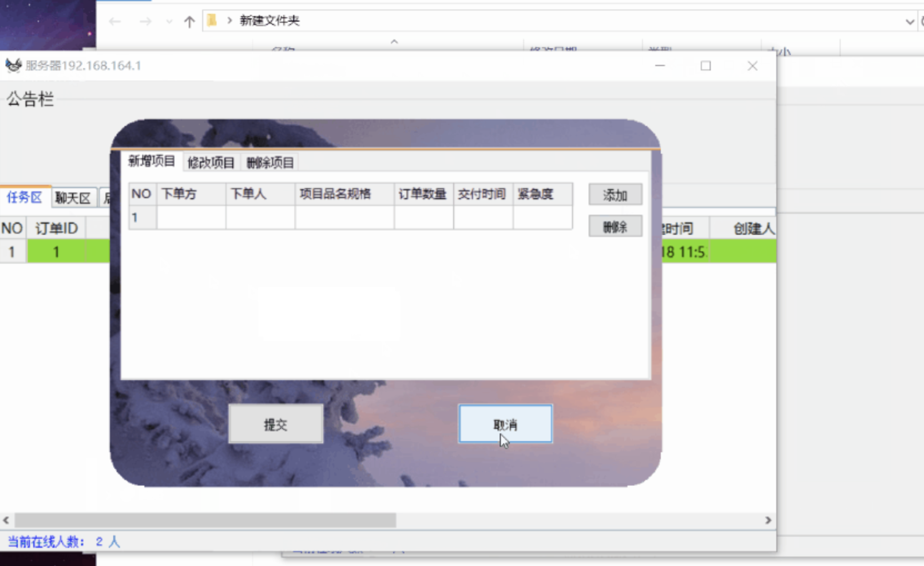Click the Back navigation arrow in File Explorer
The image size is (924, 566).
115,21
